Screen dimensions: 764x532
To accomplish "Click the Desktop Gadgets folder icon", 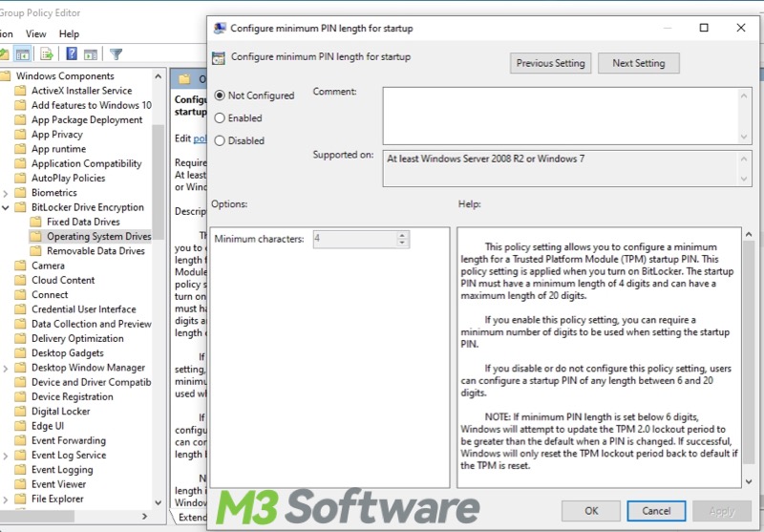I will point(20,353).
